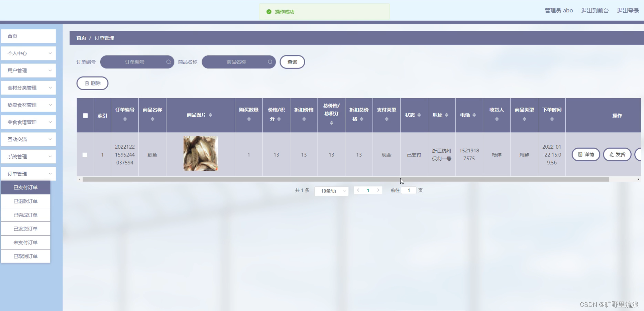
Task: Expand the 美食食谱管理 sidebar menu
Action: [28, 122]
